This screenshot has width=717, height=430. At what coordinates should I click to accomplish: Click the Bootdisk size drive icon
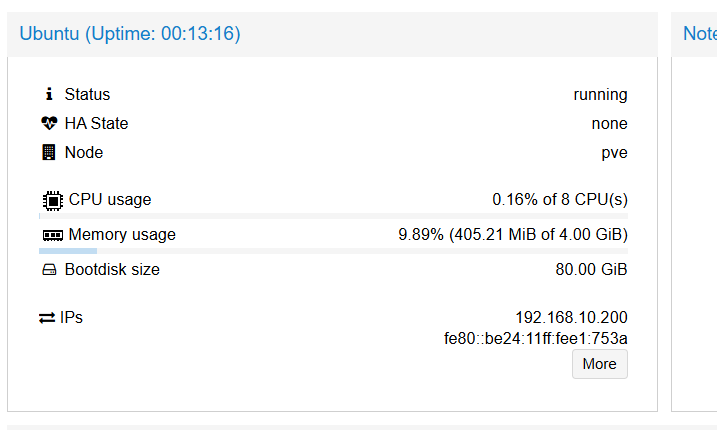[x=49, y=270]
